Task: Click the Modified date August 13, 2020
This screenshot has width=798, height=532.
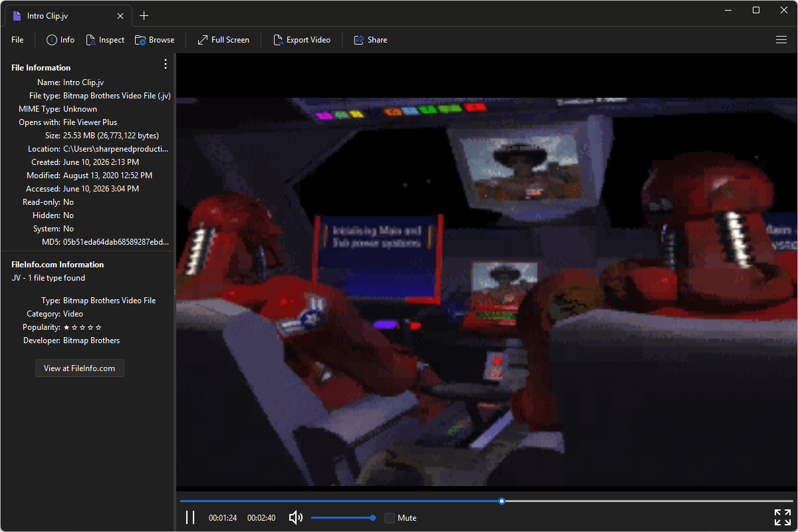Action: 108,176
